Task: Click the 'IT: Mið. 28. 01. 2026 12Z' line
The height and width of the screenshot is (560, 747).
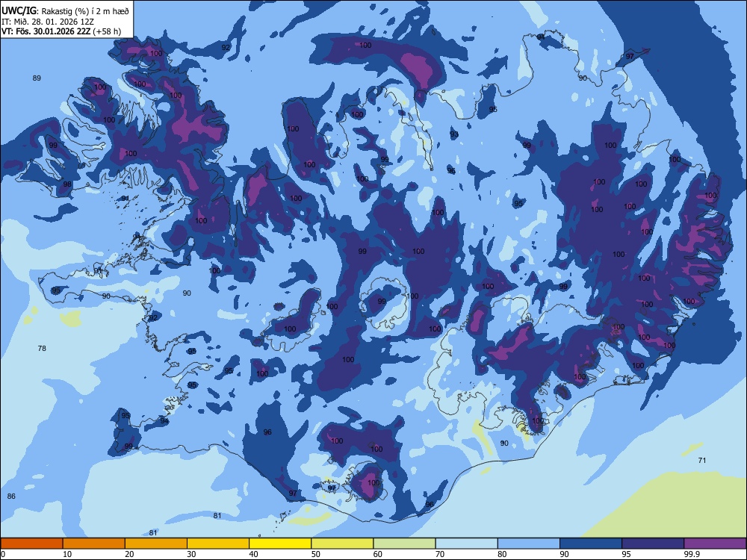Action: point(48,22)
